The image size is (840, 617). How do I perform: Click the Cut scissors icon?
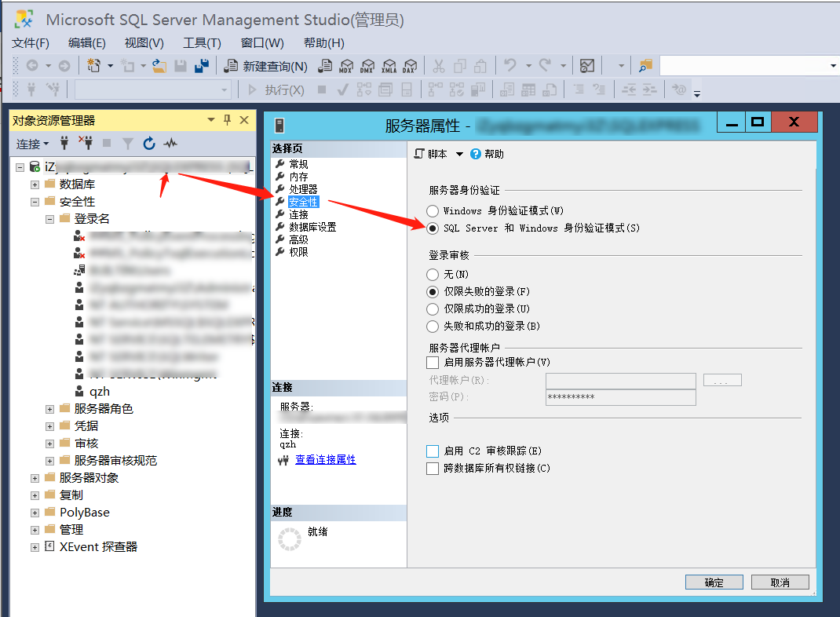439,66
